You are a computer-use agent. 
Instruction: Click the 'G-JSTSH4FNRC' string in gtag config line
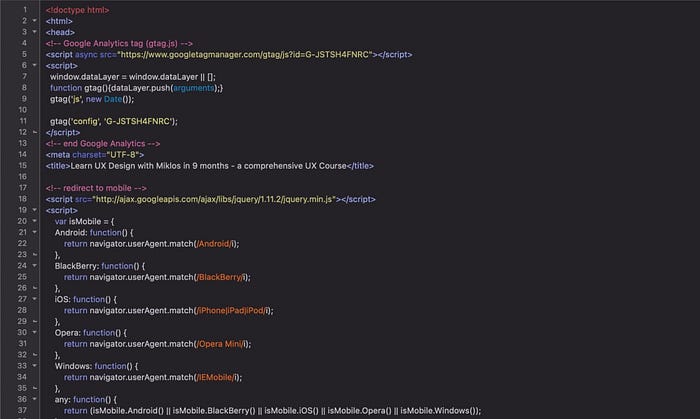pyautogui.click(x=138, y=121)
